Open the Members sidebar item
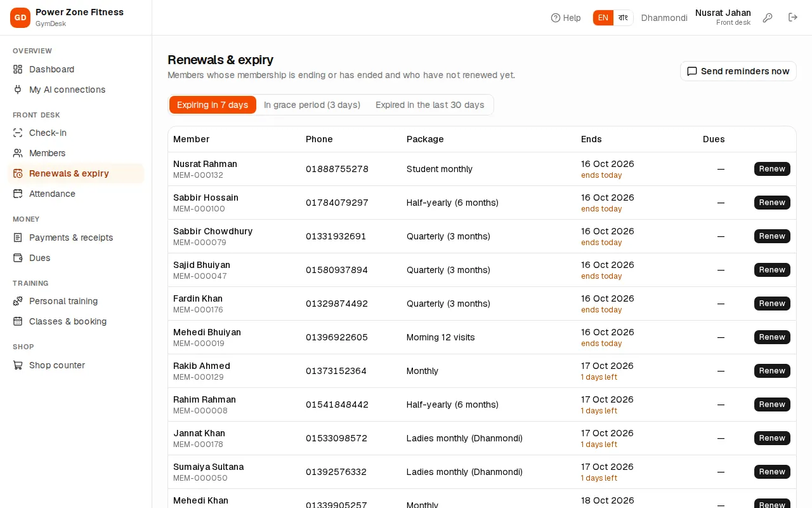Image resolution: width=812 pixels, height=508 pixels. tap(76, 153)
